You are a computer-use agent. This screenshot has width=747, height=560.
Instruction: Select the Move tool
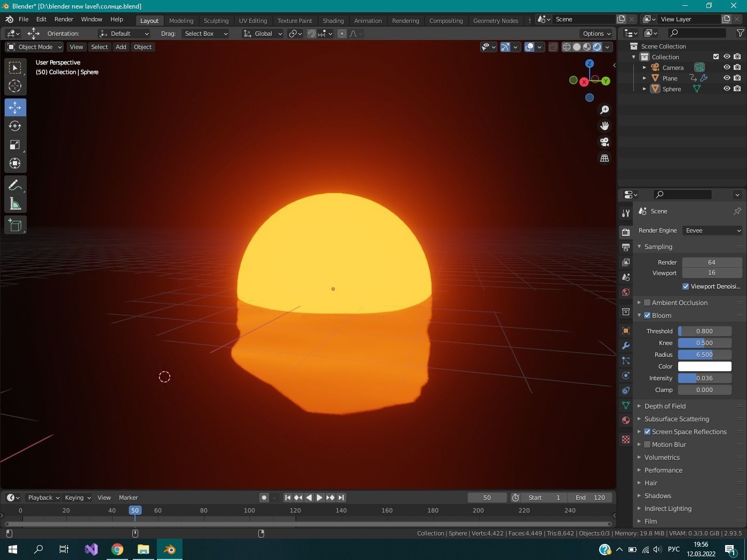coord(15,107)
